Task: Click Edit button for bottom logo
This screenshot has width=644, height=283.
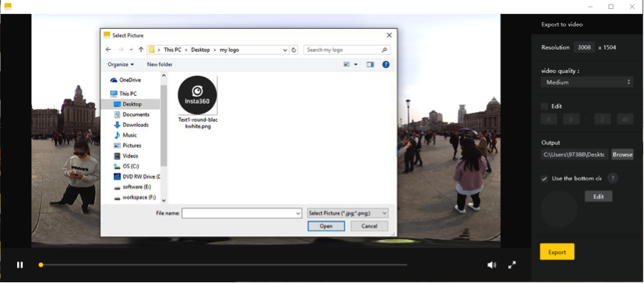Action: click(x=599, y=196)
